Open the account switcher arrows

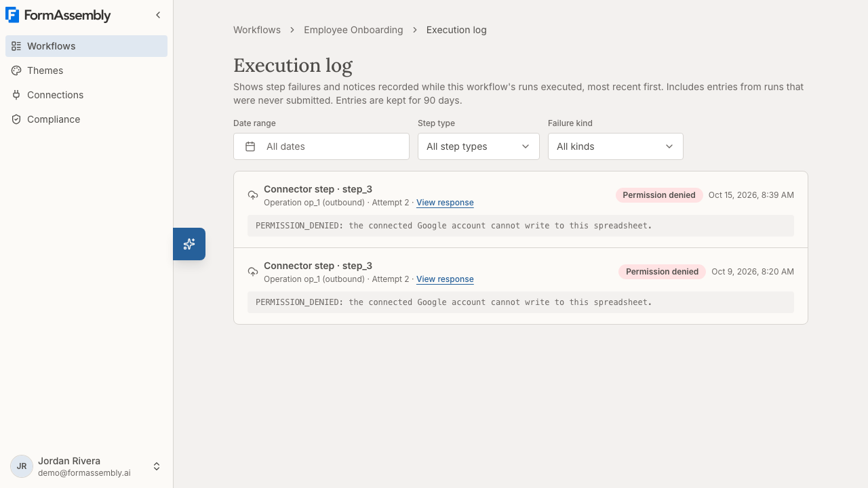coord(157,466)
